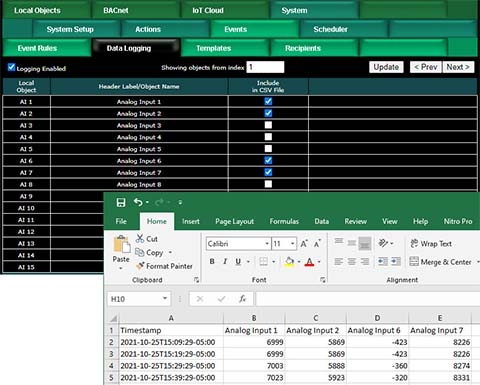Open the undo history dropdown arrow
Image resolution: width=480 pixels, height=385 pixels.
[x=147, y=202]
